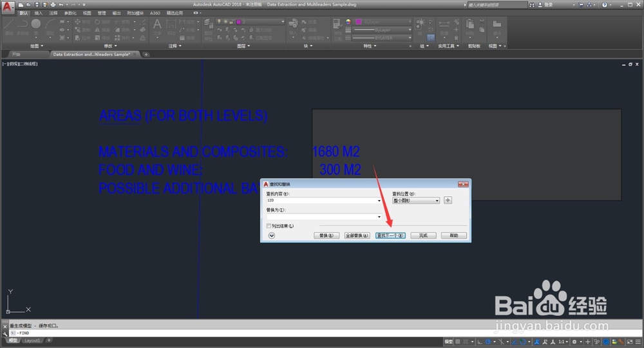Click the Open file icon in quick access toolbar

[28, 5]
